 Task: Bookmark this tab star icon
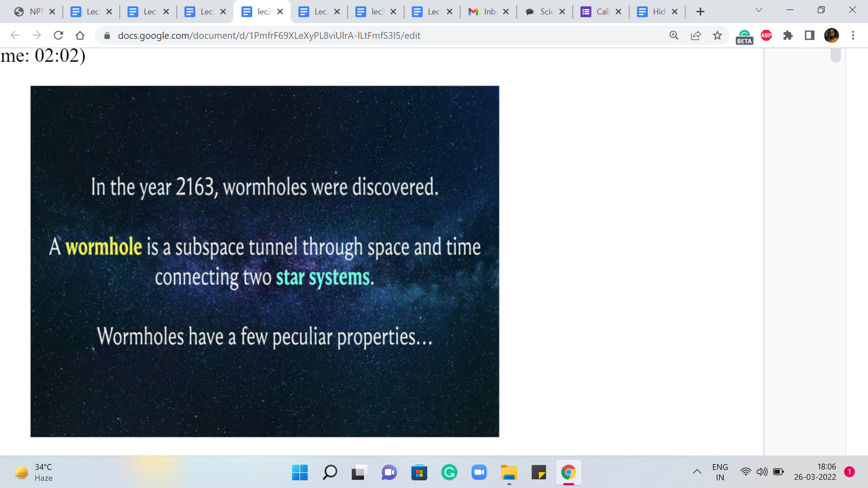coord(717,35)
